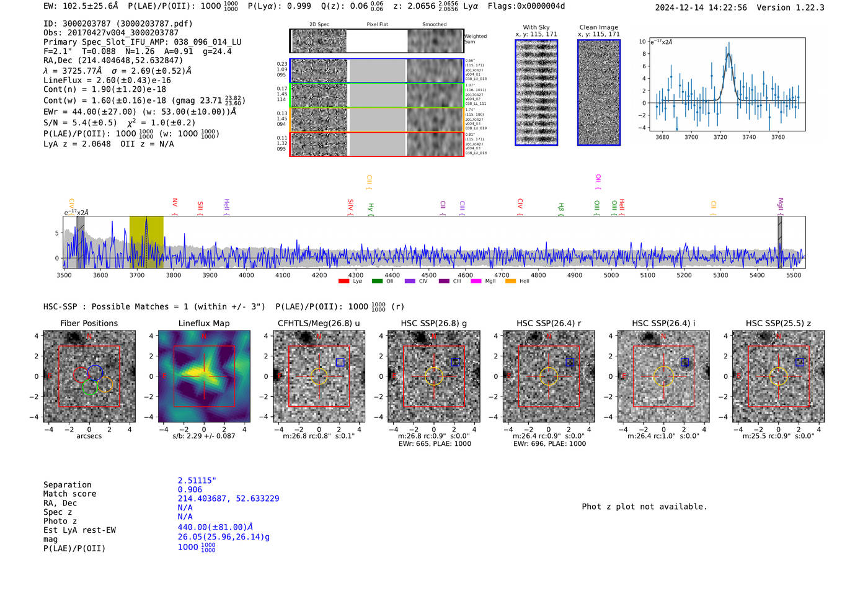Click the CIII dark purple legend swatch
This screenshot has width=868, height=591.
point(444,281)
